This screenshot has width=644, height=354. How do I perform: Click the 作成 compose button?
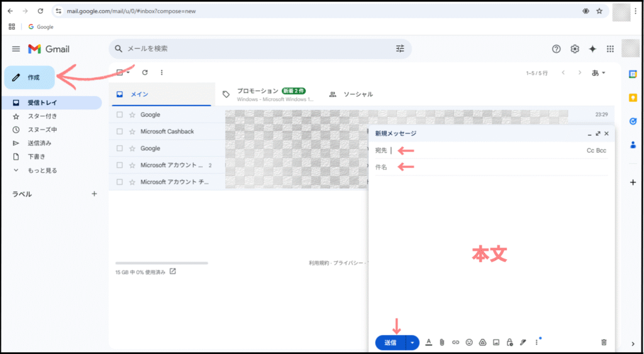(x=30, y=77)
